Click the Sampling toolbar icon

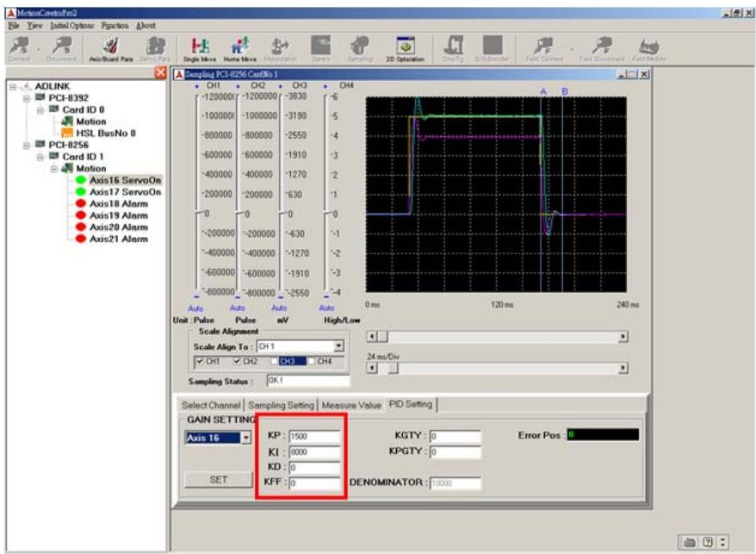[360, 49]
